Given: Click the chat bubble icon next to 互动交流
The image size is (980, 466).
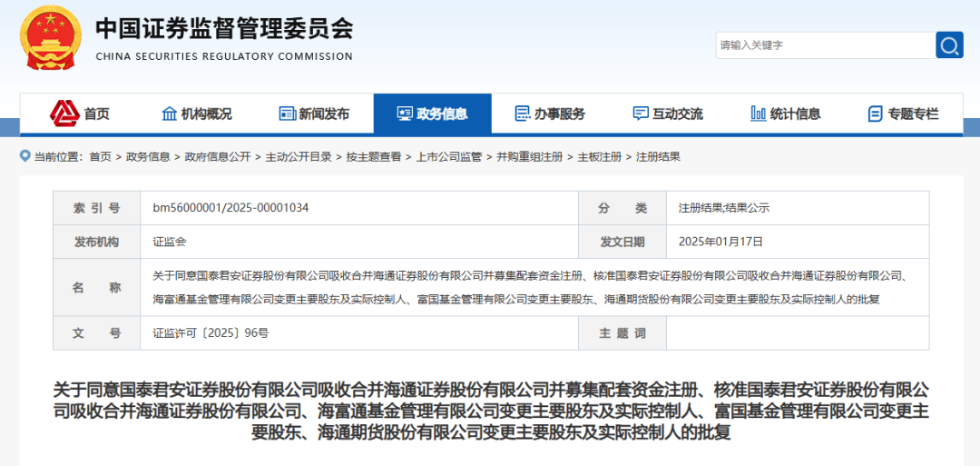Looking at the screenshot, I should [x=640, y=114].
